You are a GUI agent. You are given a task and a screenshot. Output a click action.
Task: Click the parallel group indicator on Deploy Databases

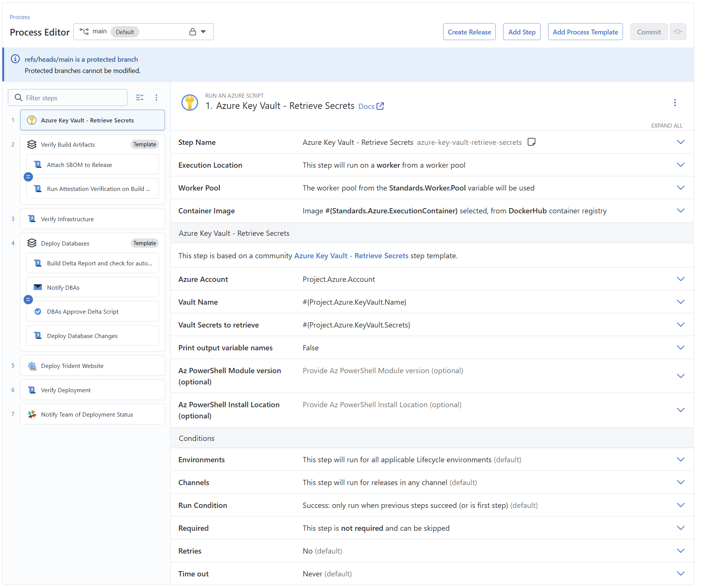click(x=28, y=299)
